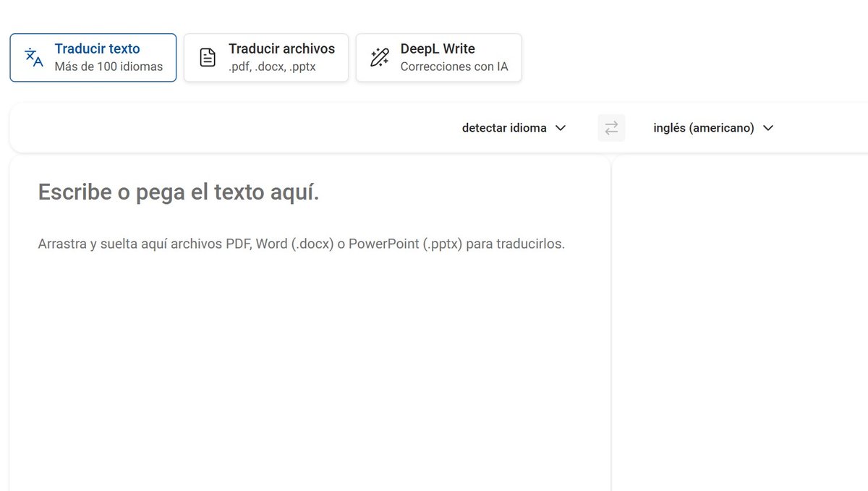Click the Correcciones con IA subtitle
The height and width of the screenshot is (491, 868).
point(454,67)
